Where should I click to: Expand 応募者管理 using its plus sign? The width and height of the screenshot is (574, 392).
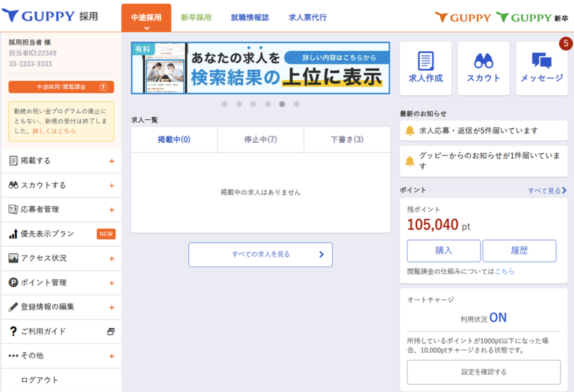(x=111, y=210)
